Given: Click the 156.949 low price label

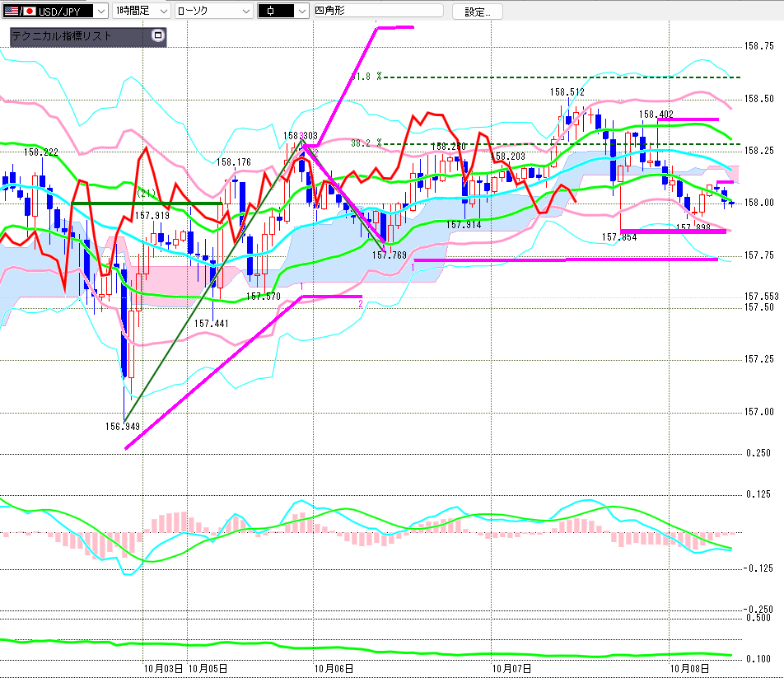Looking at the screenshot, I should [x=123, y=427].
